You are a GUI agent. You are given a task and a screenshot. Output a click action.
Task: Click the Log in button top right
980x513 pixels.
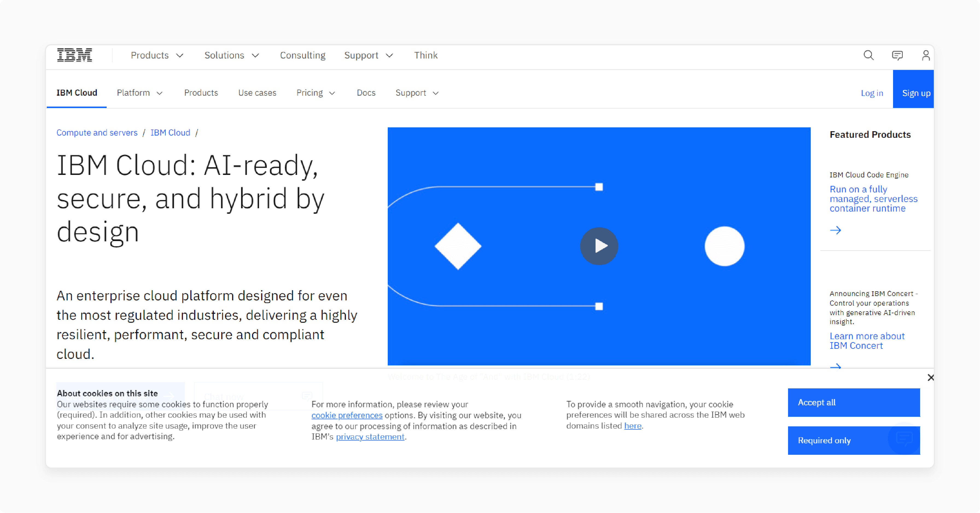pos(872,92)
